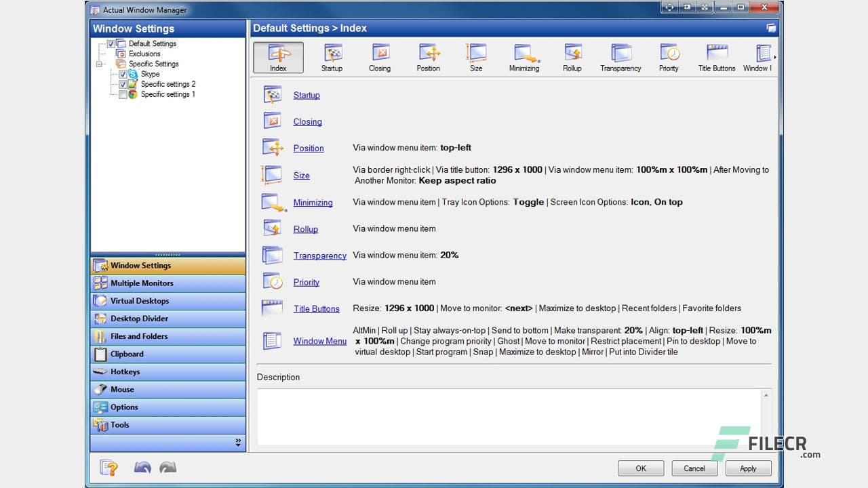Screen dimensions: 868x488
Task: Click the Transparency icon in the toolbar
Action: click(x=620, y=57)
